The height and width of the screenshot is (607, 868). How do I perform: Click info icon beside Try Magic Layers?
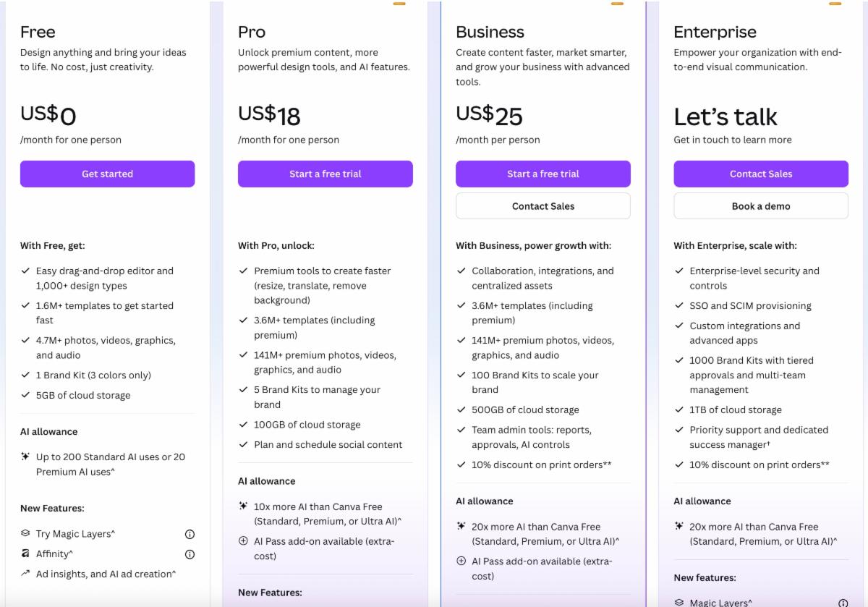(190, 534)
